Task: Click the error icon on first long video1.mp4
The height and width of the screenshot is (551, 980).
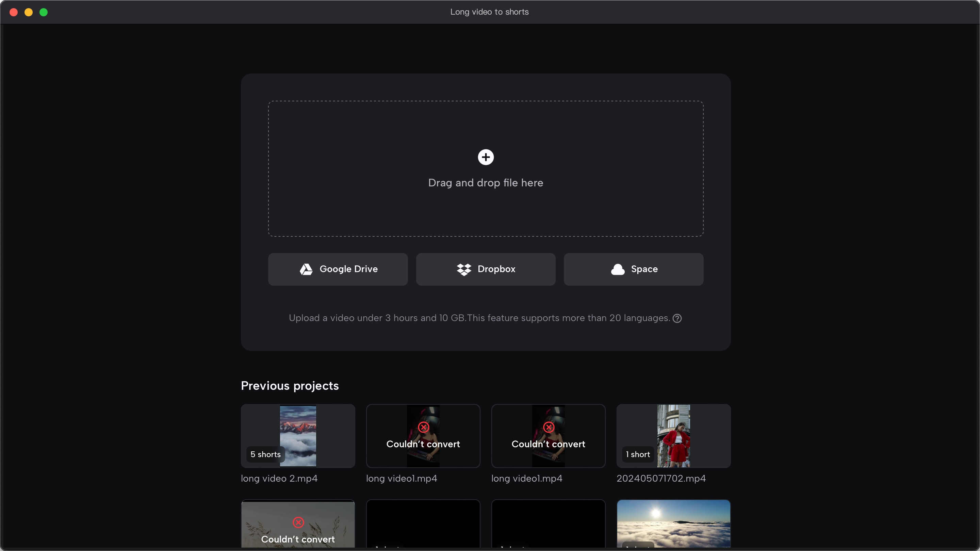Action: click(423, 428)
